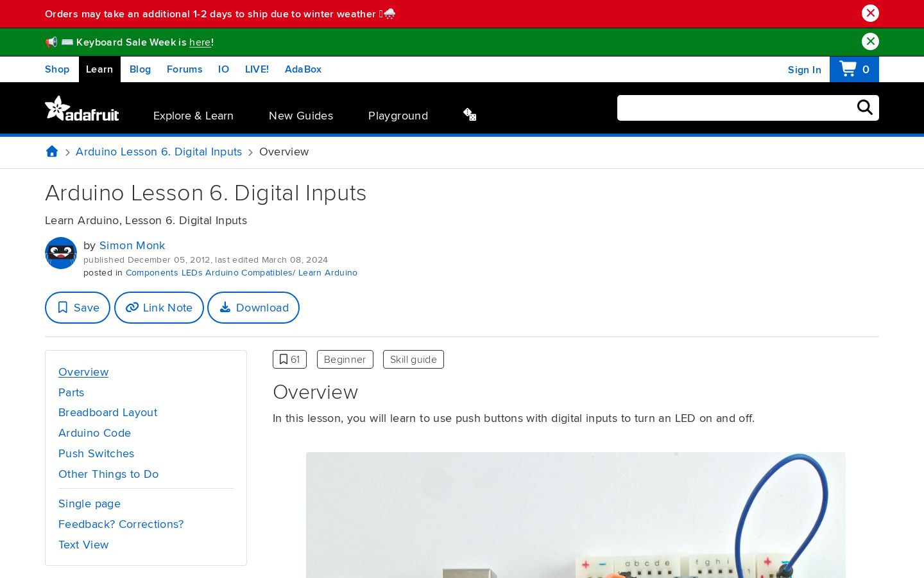Image resolution: width=924 pixels, height=578 pixels.
Task: Open the Arduino Compatibles category link
Action: [x=249, y=273]
